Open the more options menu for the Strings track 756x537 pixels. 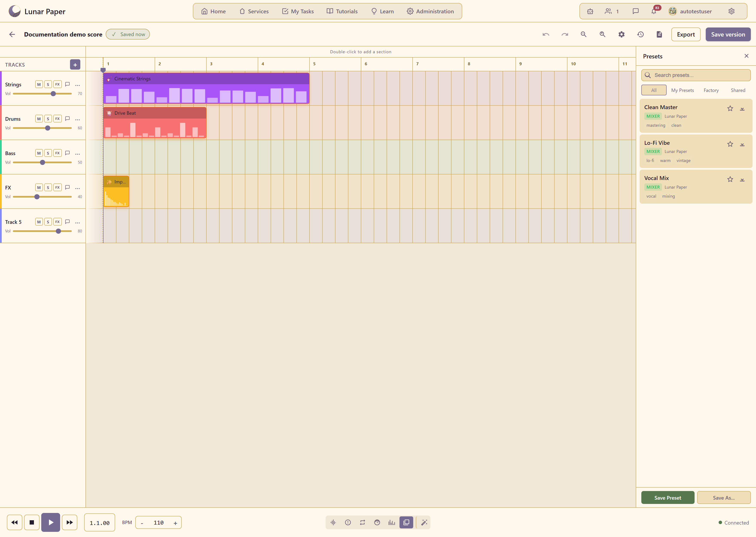point(78,85)
